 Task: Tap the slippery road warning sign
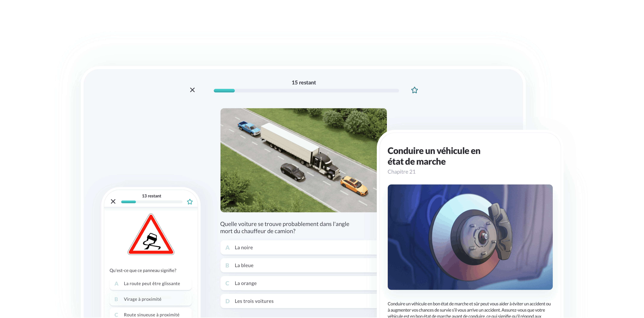[151, 235]
